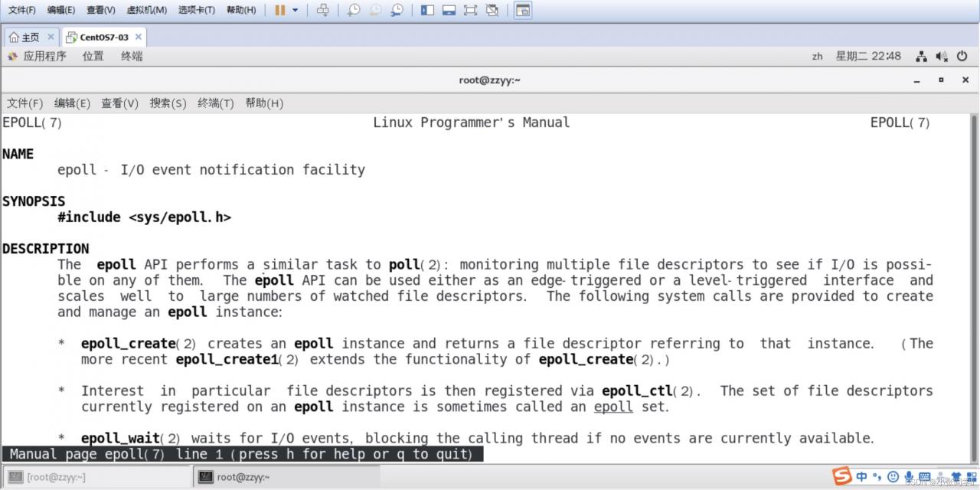Click the bold epoll_wait(2) text

(x=131, y=439)
